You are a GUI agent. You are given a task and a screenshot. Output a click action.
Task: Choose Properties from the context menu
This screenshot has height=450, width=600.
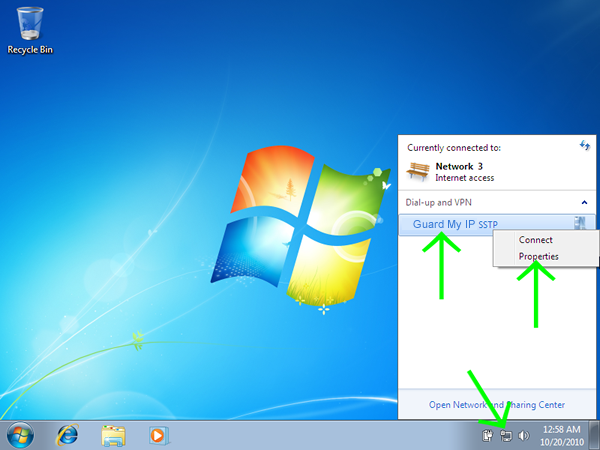tap(538, 256)
